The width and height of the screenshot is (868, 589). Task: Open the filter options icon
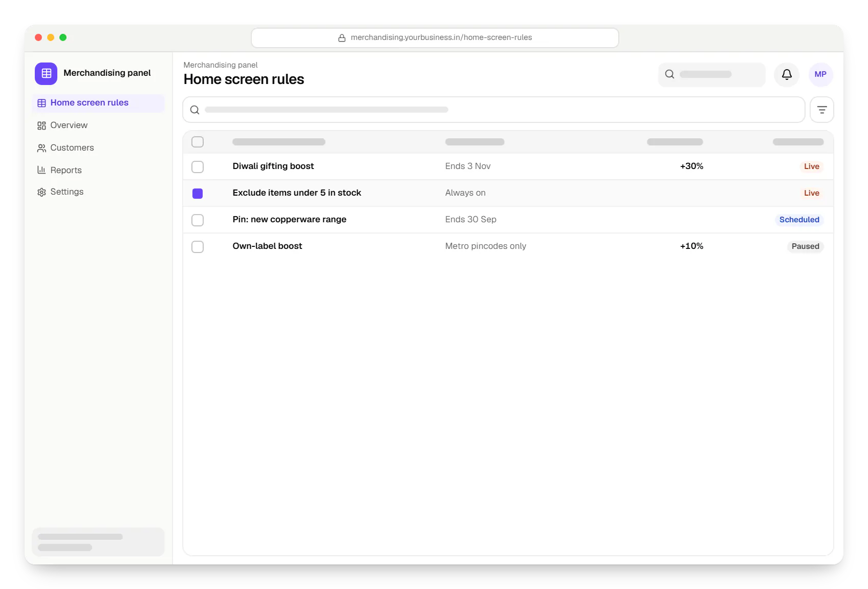822,110
